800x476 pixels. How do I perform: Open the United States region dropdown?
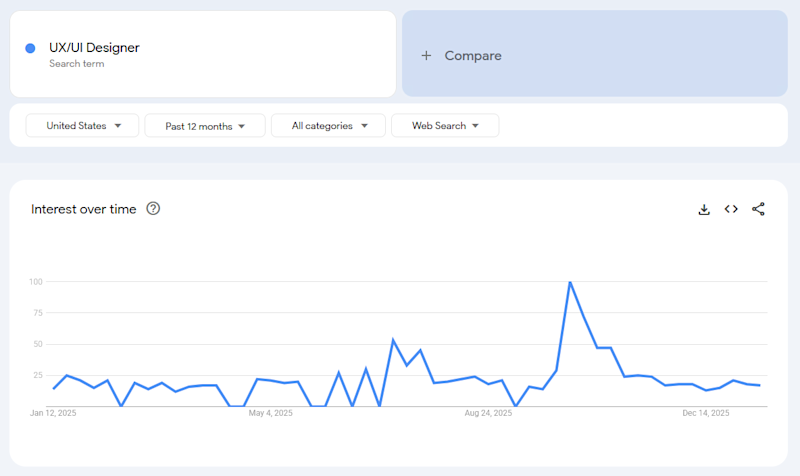click(82, 126)
